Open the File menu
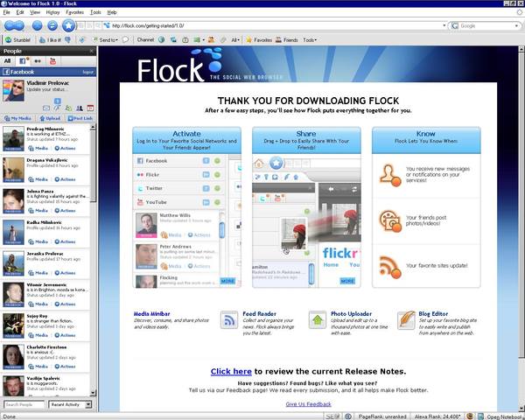Image resolution: width=525 pixels, height=420 pixels. point(6,12)
